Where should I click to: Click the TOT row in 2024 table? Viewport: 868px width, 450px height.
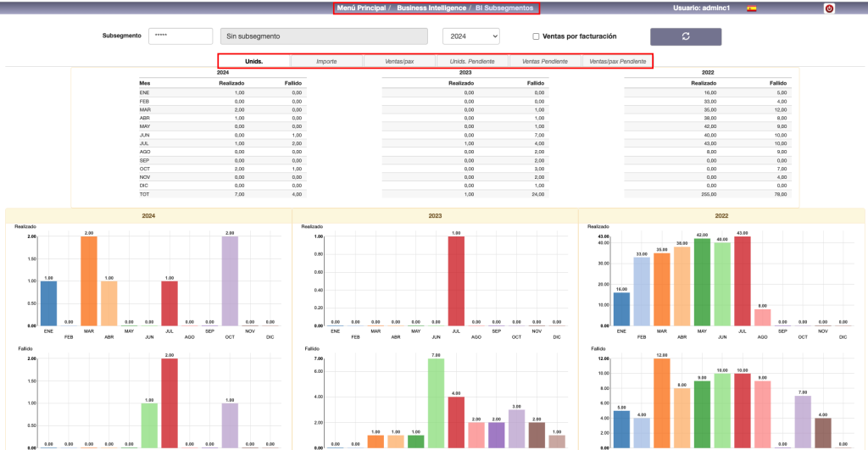220,193
